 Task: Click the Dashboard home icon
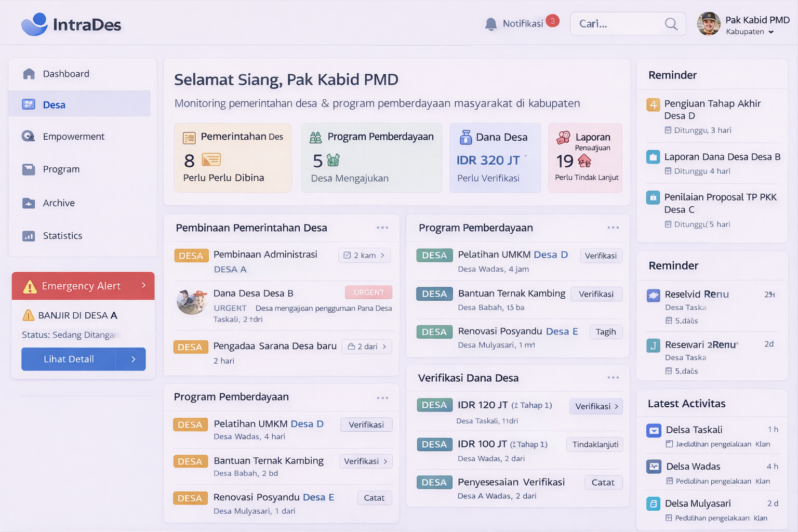tap(29, 74)
